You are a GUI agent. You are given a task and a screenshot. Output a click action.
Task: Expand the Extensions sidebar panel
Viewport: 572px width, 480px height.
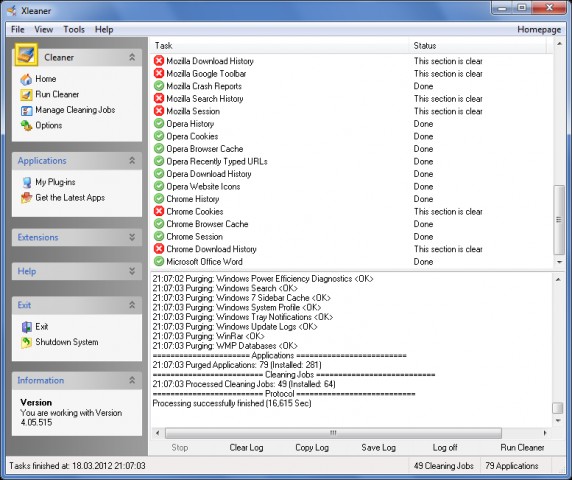point(132,237)
